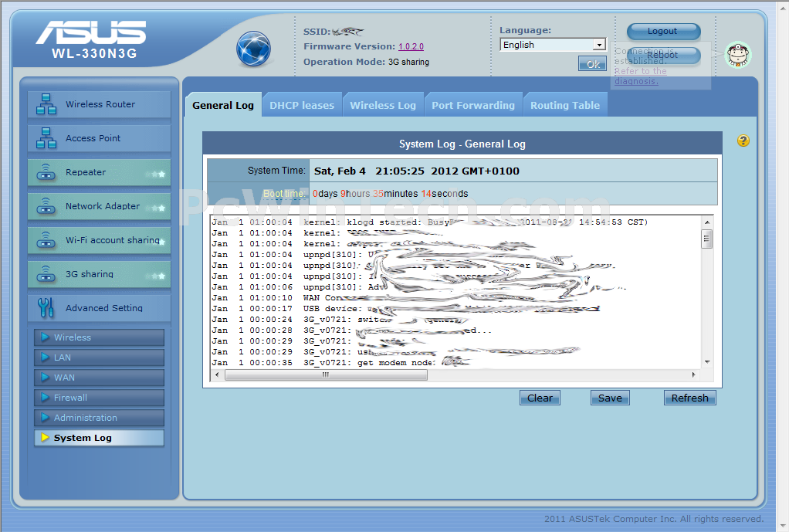Switch to the General Log tab
This screenshot has width=789, height=532.
[x=223, y=105]
